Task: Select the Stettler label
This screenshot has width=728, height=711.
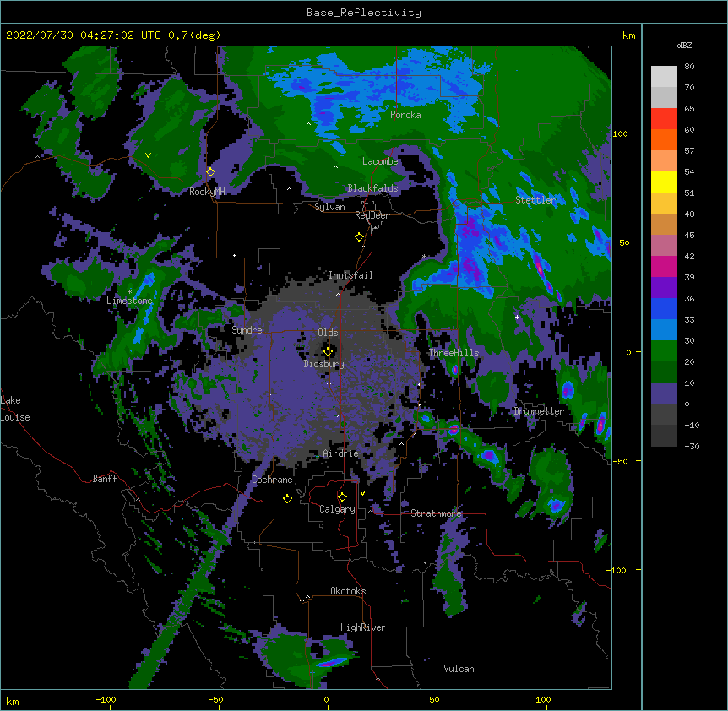Action: coord(535,200)
